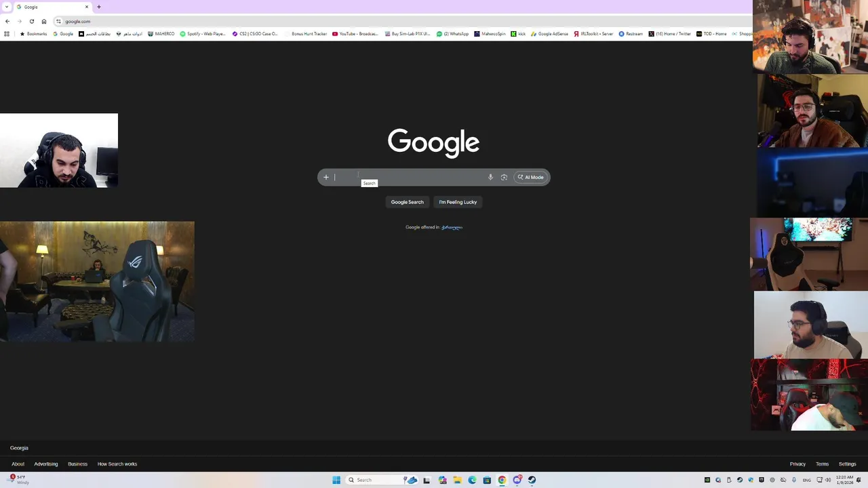Open Spotify Web Player bookmark
This screenshot has width=868, height=488.
pyautogui.click(x=203, y=34)
